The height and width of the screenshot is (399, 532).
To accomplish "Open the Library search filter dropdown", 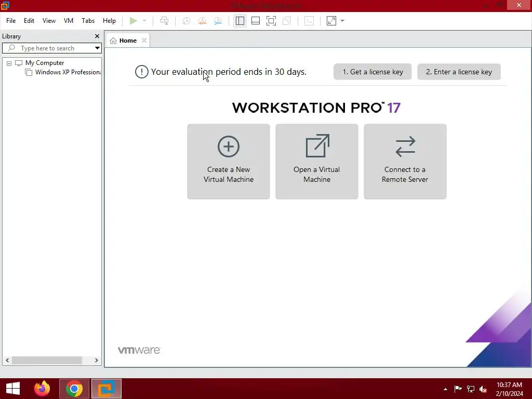I will [x=97, y=48].
